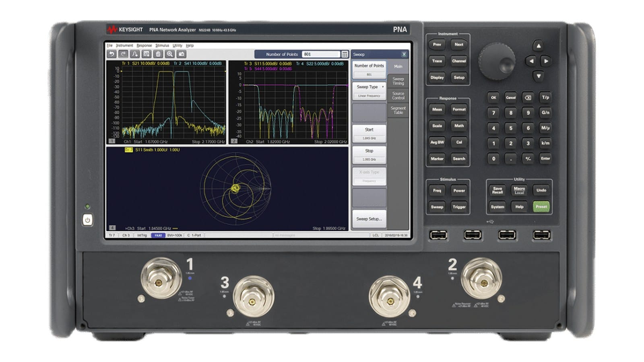The image size is (644, 362).
Task: Click the trace curve toolbar icon
Action: (x=135, y=54)
